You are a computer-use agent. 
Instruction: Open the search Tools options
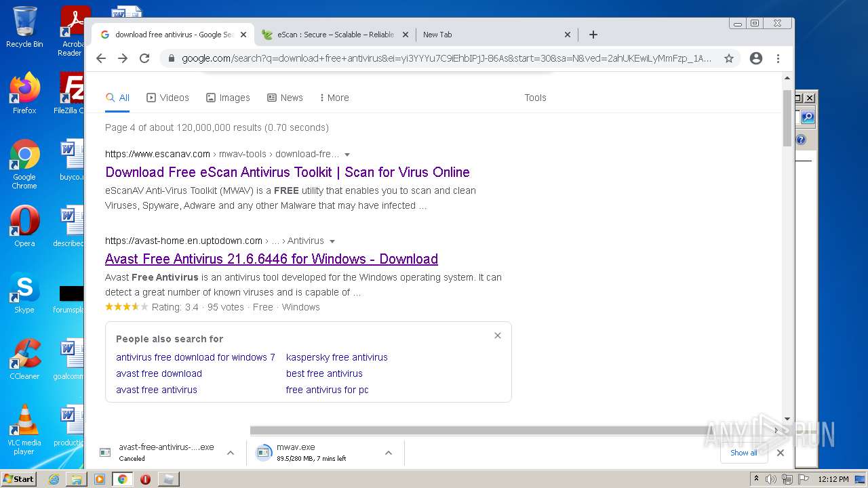point(535,98)
